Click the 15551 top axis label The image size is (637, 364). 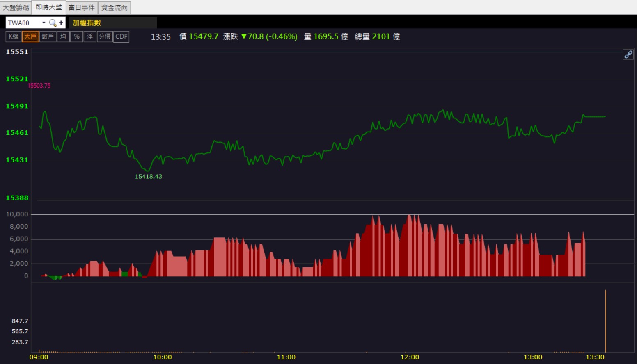click(x=17, y=52)
